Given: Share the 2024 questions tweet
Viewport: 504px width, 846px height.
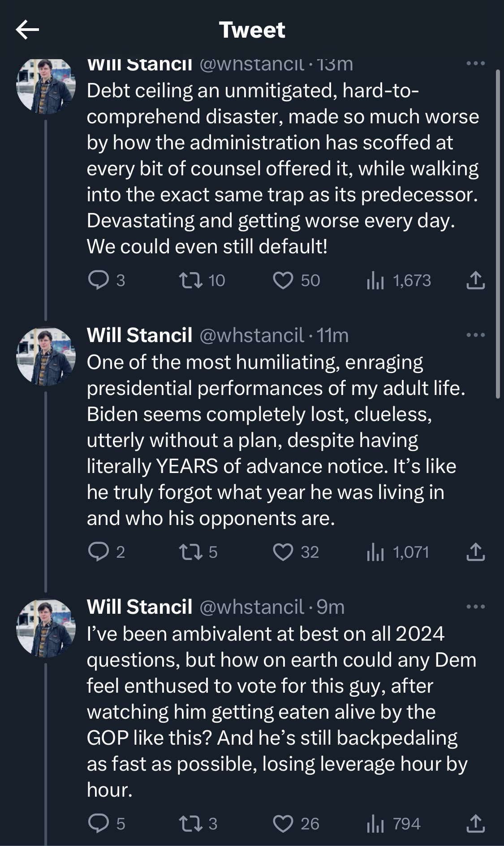Looking at the screenshot, I should click(x=475, y=824).
